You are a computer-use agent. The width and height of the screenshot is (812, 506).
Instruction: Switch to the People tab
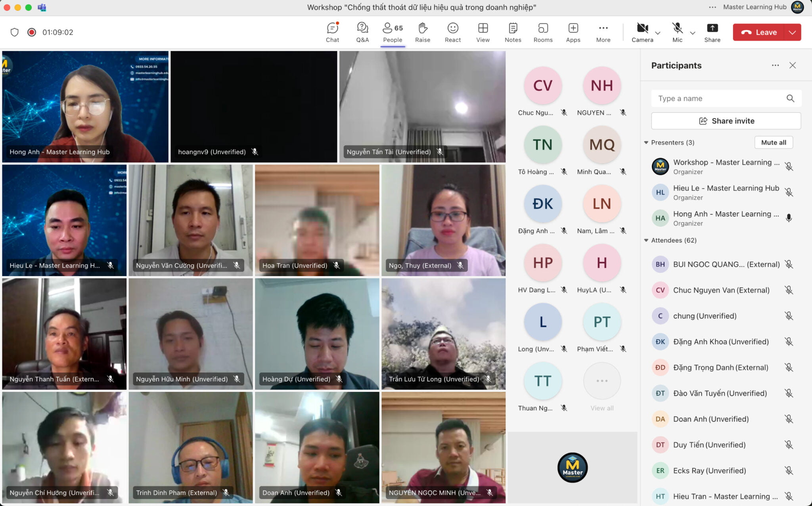point(392,32)
